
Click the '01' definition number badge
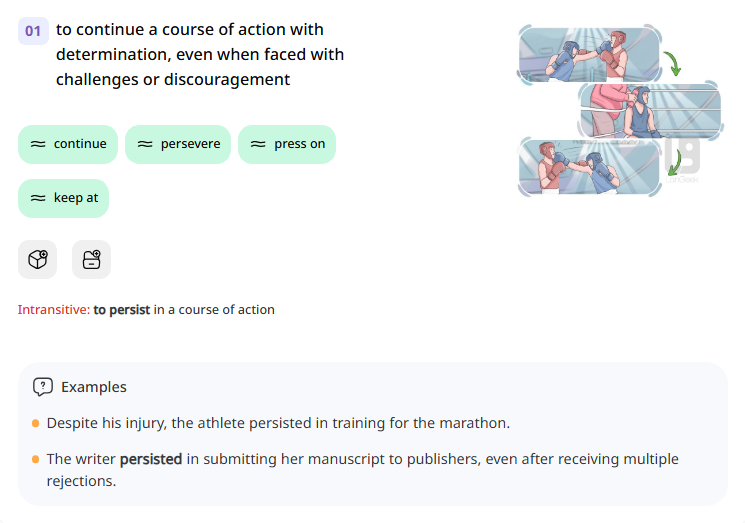point(33,31)
